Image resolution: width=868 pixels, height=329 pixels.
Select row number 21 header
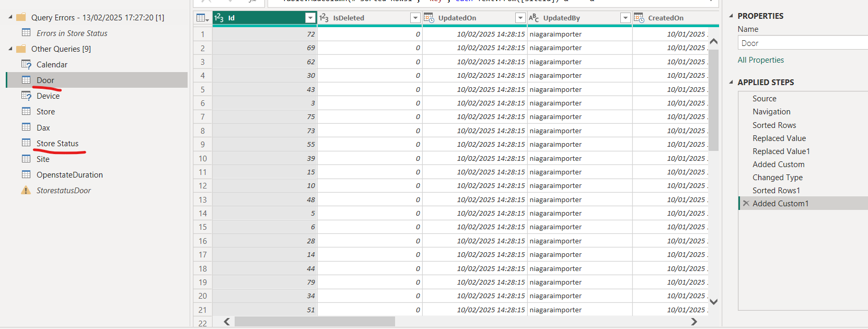click(x=203, y=310)
